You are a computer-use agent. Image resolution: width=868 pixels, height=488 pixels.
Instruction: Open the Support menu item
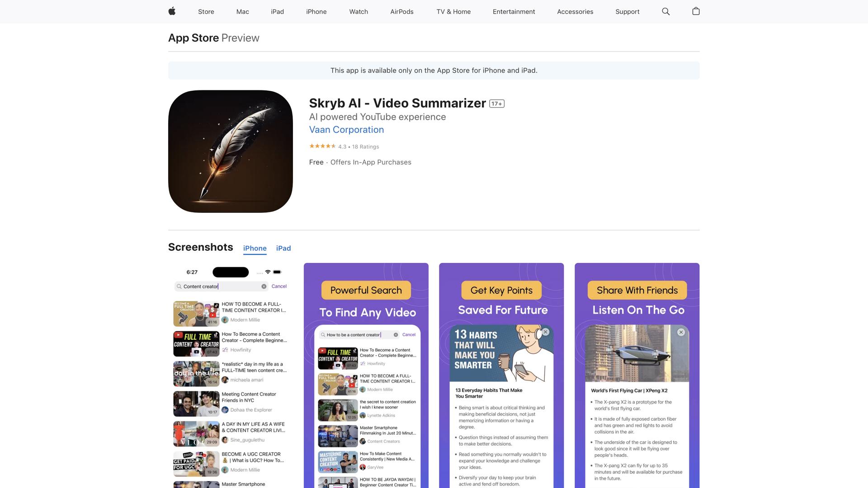click(x=627, y=12)
